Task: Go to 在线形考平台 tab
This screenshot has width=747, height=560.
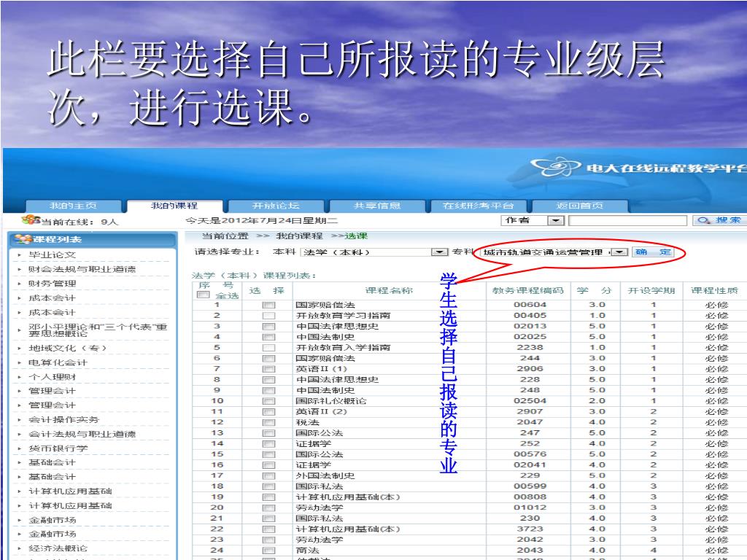Action: [x=479, y=206]
